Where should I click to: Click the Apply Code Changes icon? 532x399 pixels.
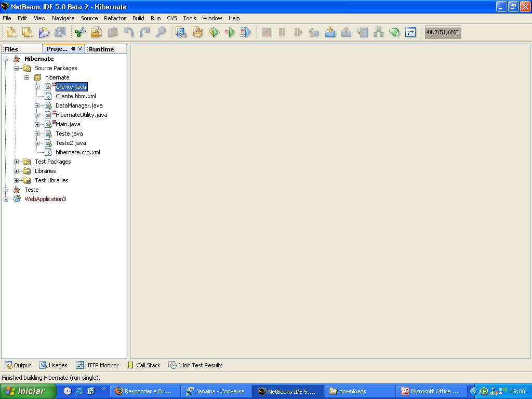pos(378,32)
